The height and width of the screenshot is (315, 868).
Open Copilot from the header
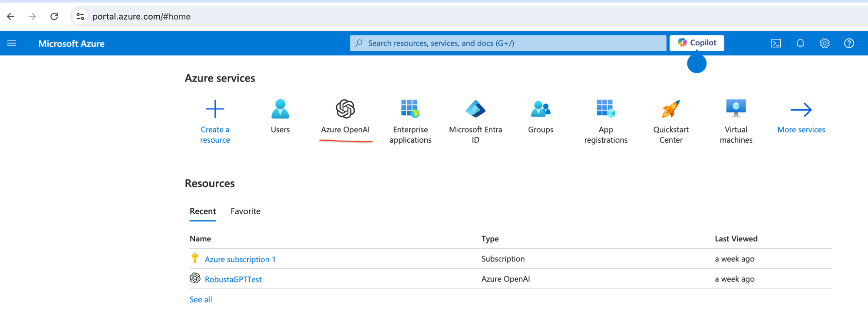coord(696,43)
